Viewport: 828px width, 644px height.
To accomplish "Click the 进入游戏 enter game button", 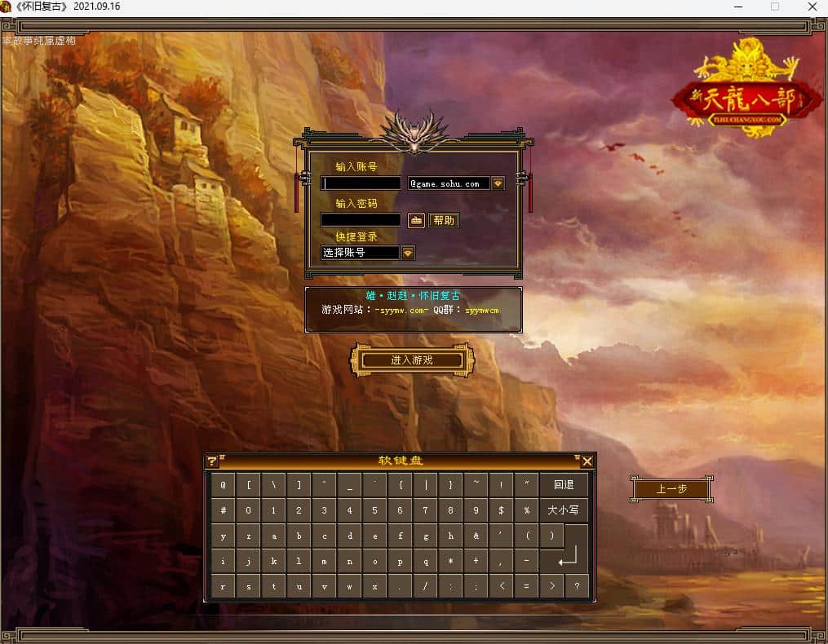I will (x=413, y=359).
